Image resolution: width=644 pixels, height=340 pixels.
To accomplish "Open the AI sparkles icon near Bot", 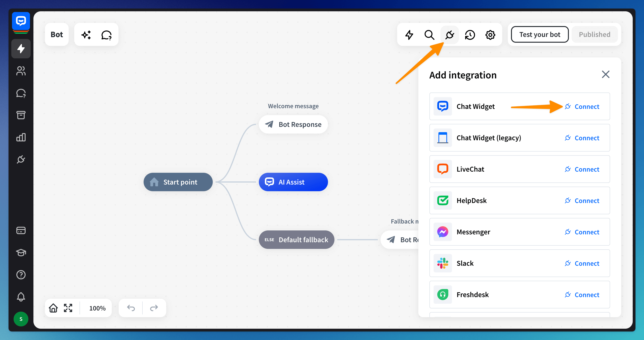I will 86,35.
